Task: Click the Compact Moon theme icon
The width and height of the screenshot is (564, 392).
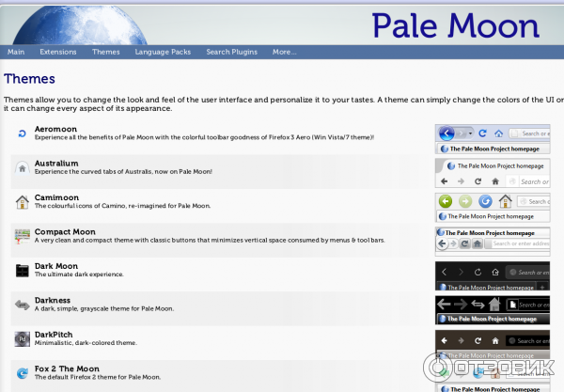Action: coord(22,236)
